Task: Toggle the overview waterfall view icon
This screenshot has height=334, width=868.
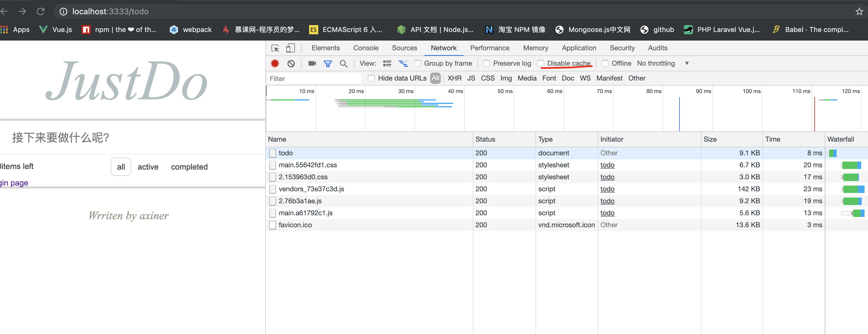Action: tap(403, 63)
